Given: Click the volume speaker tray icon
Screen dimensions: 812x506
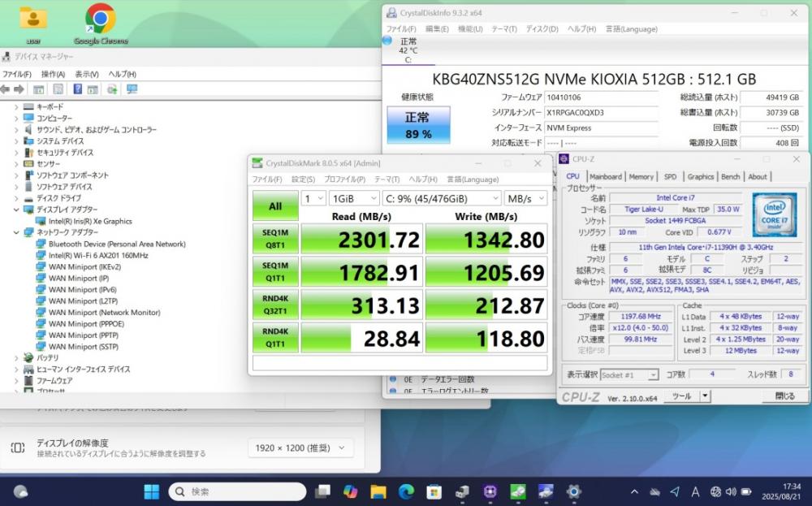Looking at the screenshot, I should tap(732, 491).
